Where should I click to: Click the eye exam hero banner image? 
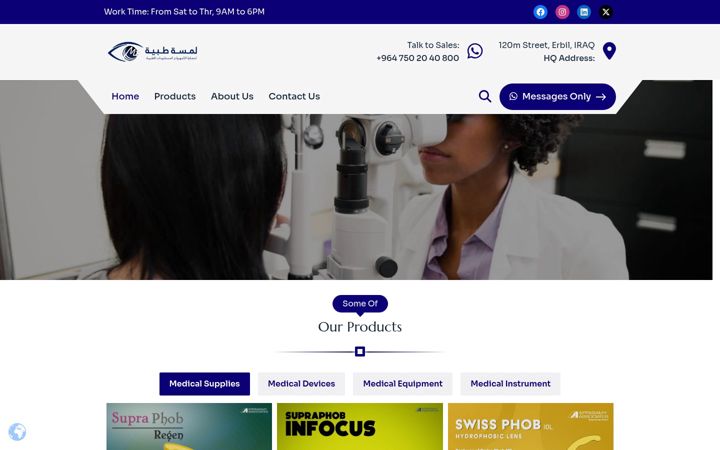point(356,197)
